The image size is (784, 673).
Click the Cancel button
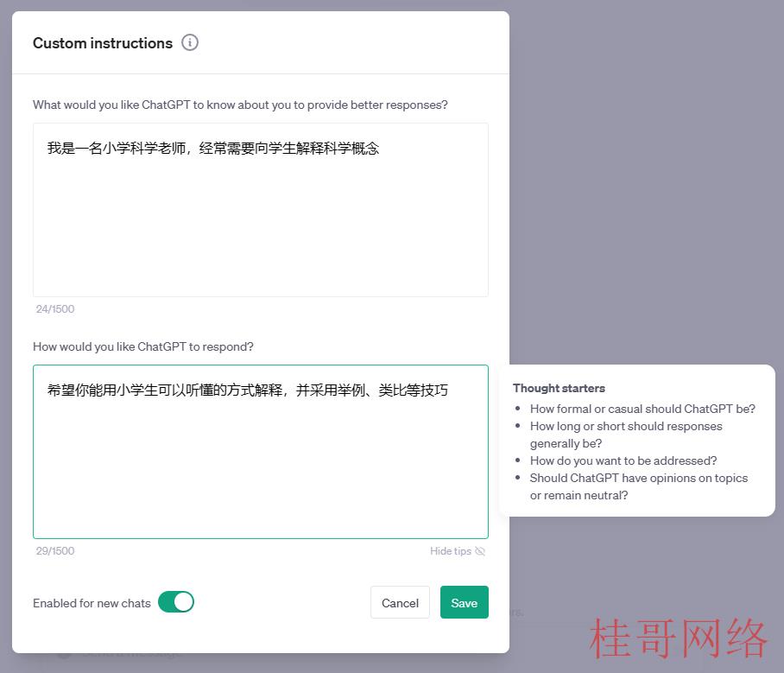(x=400, y=602)
